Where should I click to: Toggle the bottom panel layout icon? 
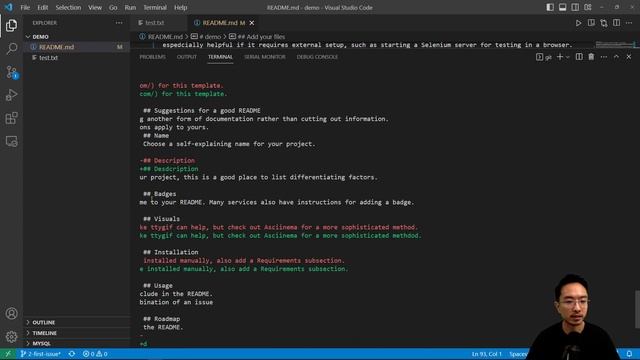(x=562, y=7)
